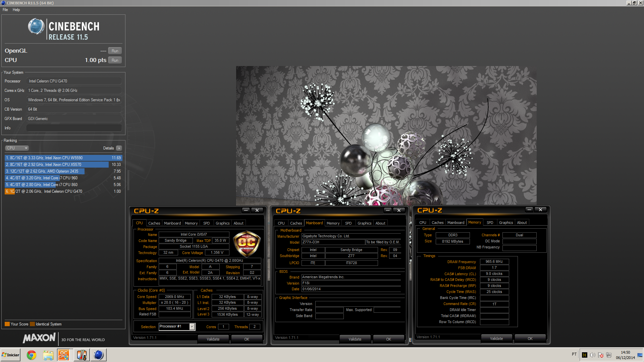Close the first CPU-Z window
This screenshot has width=644, height=362.
click(x=257, y=210)
